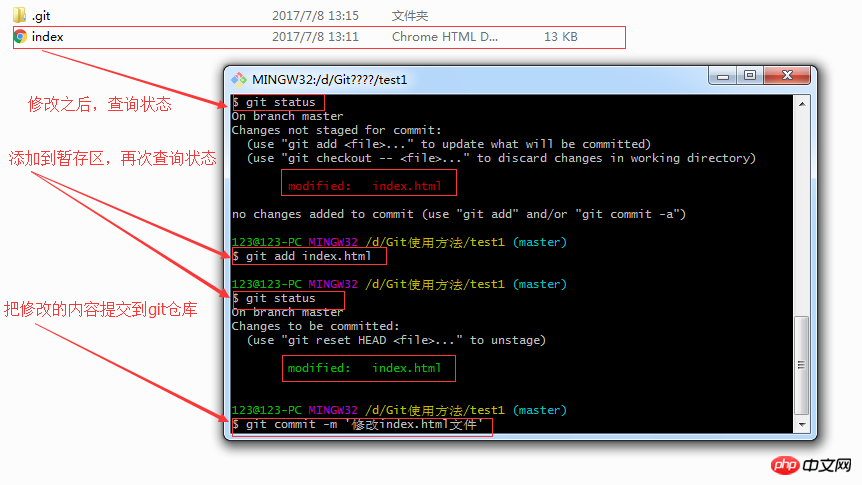The image size is (862, 485).
Task: Click the index file name
Action: pos(47,37)
